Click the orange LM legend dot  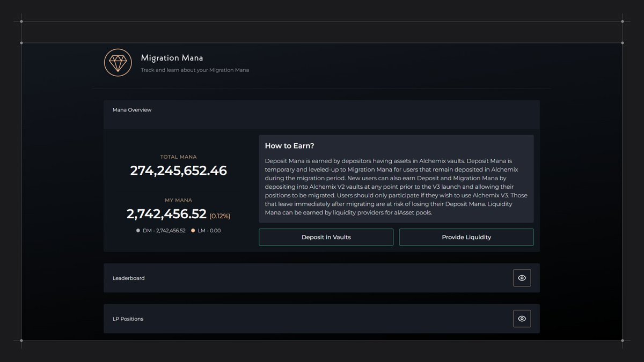click(x=193, y=231)
